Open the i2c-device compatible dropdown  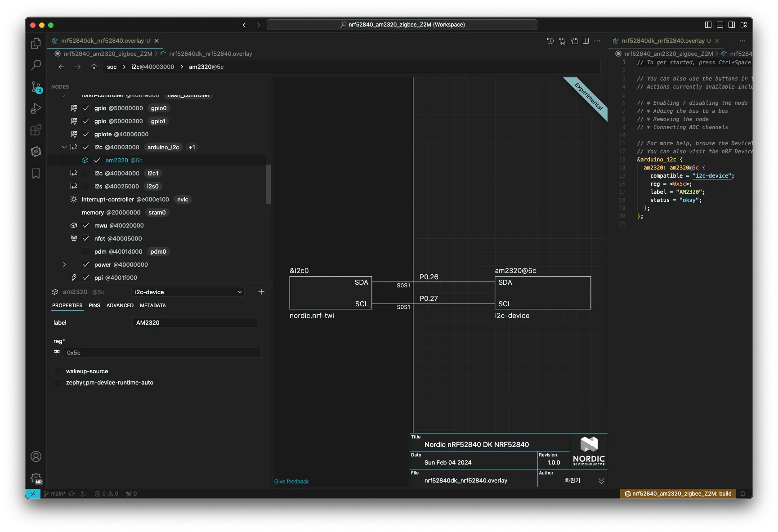pos(188,292)
